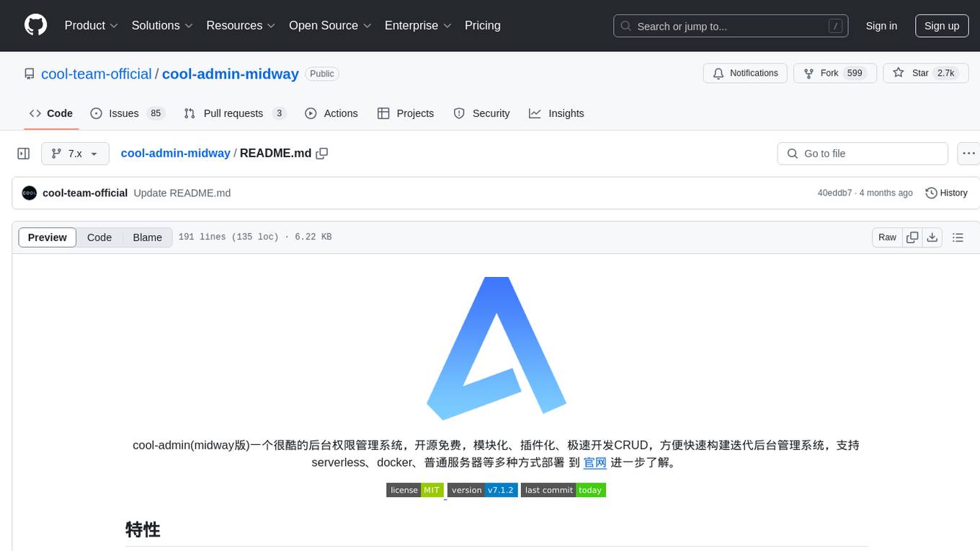The image size is (980, 551).
Task: Open commit author cool-team-official
Action: pos(85,193)
